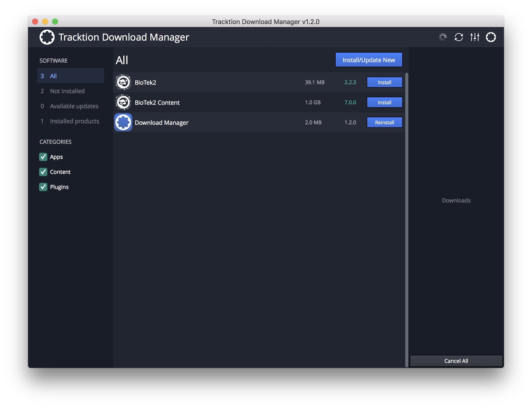The width and height of the screenshot is (532, 408).
Task: Disable the Plugins category checkbox
Action: point(43,187)
